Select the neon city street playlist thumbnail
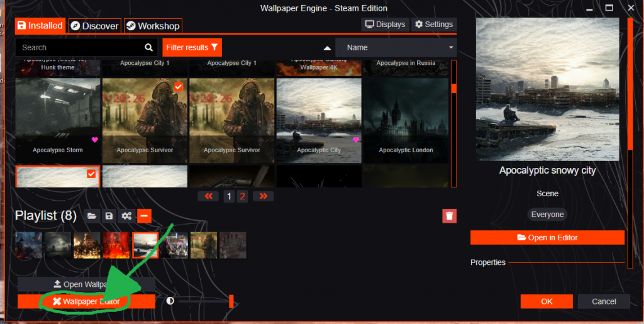 (x=175, y=245)
